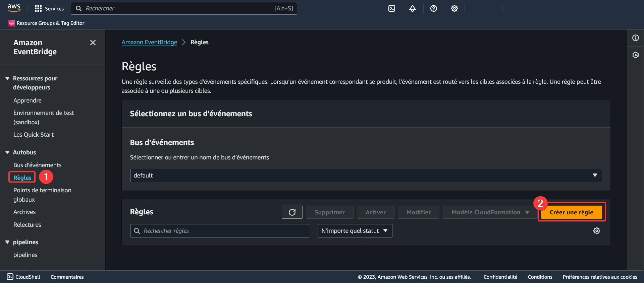644x283 pixels.
Task: Open the Bus d'événements default dropdown
Action: click(x=366, y=175)
